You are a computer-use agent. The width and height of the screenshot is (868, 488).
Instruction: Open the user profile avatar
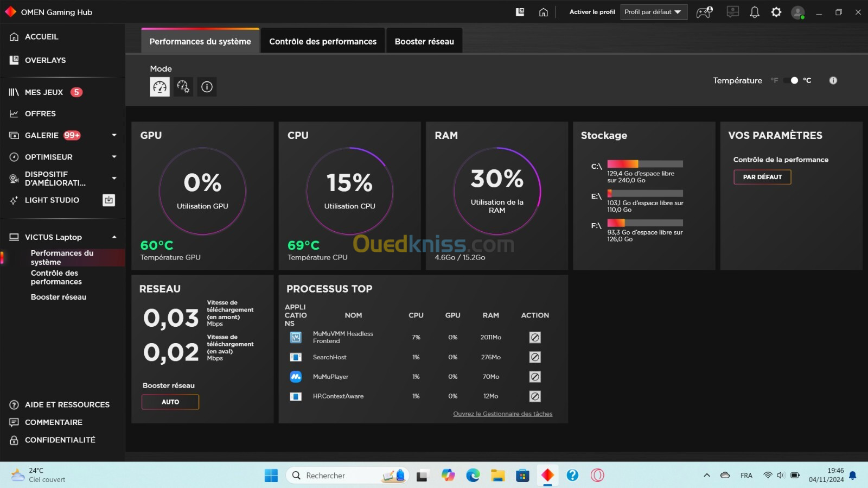(797, 12)
